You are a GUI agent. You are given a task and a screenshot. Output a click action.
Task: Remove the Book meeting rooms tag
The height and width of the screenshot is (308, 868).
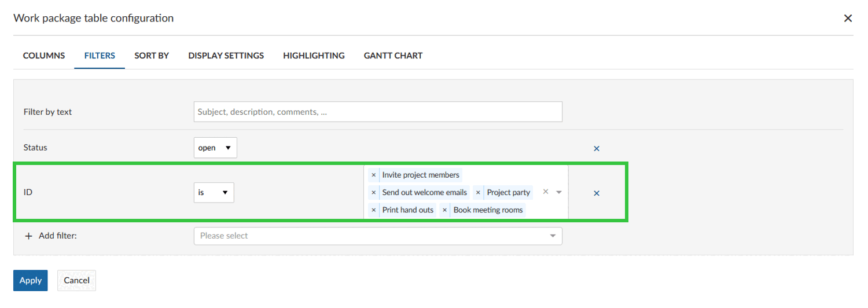click(x=444, y=210)
